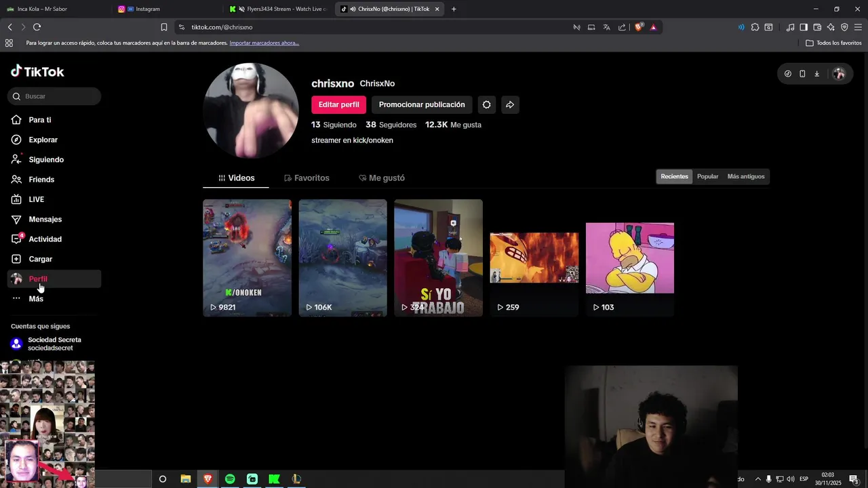Open Leo AI sparkle icon
This screenshot has height=488, width=868.
pyautogui.click(x=831, y=27)
